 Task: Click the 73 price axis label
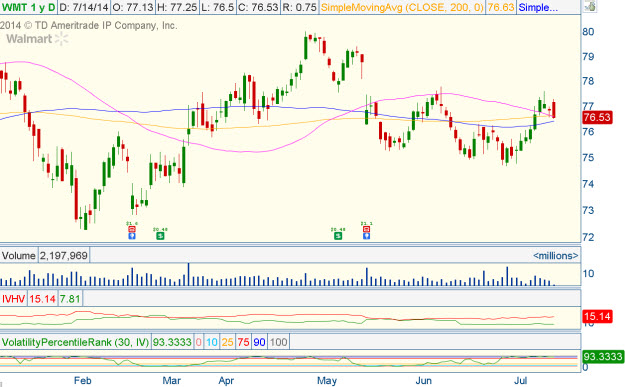[588, 210]
